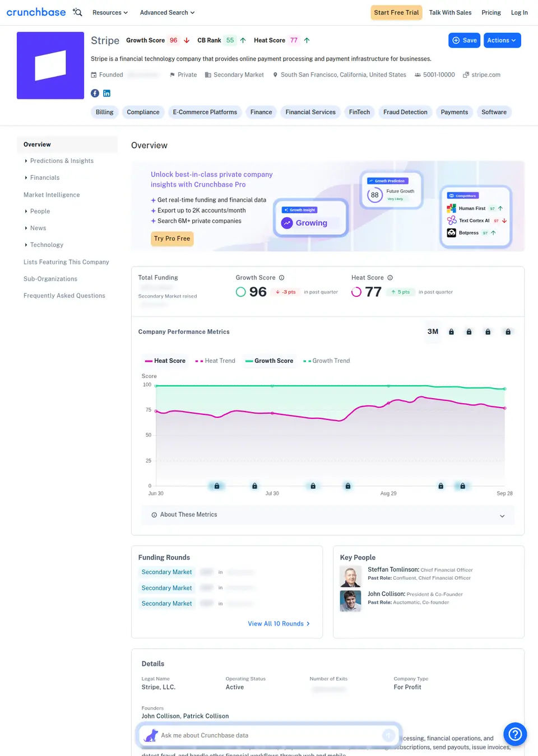Click the Billing category tag
Image resolution: width=538 pixels, height=756 pixels.
point(104,113)
